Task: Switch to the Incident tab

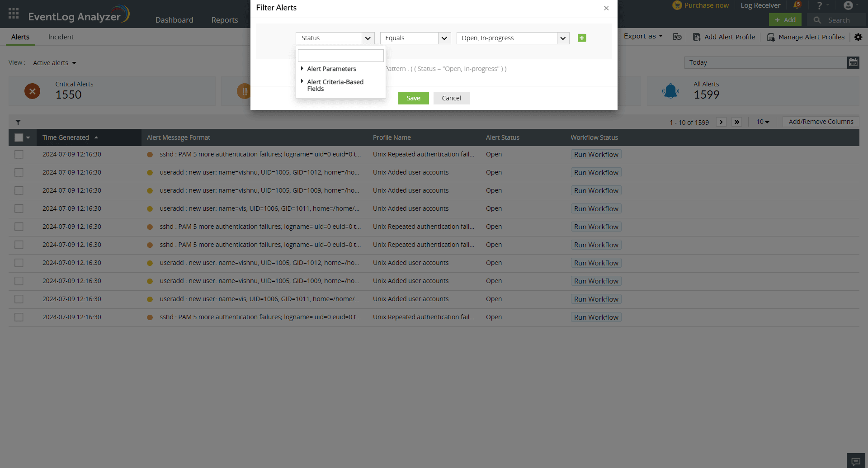Action: 61,37
